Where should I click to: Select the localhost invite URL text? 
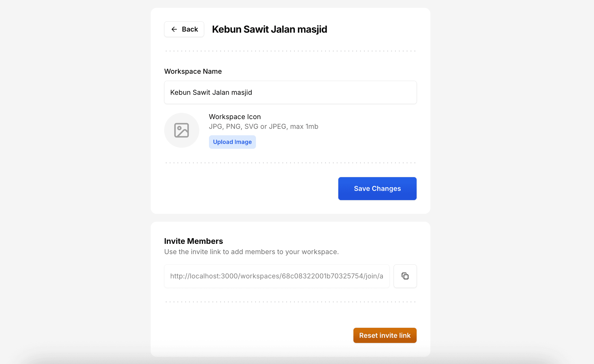[x=276, y=276]
